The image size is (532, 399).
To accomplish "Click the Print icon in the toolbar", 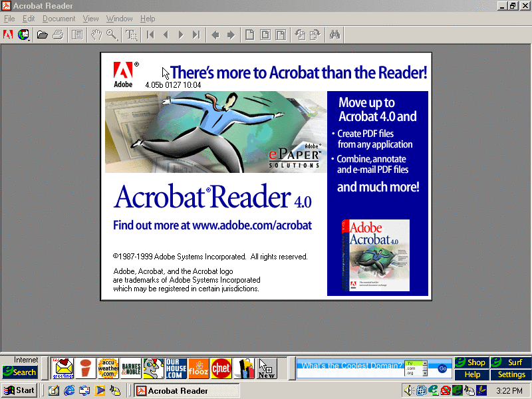I will tap(57, 35).
